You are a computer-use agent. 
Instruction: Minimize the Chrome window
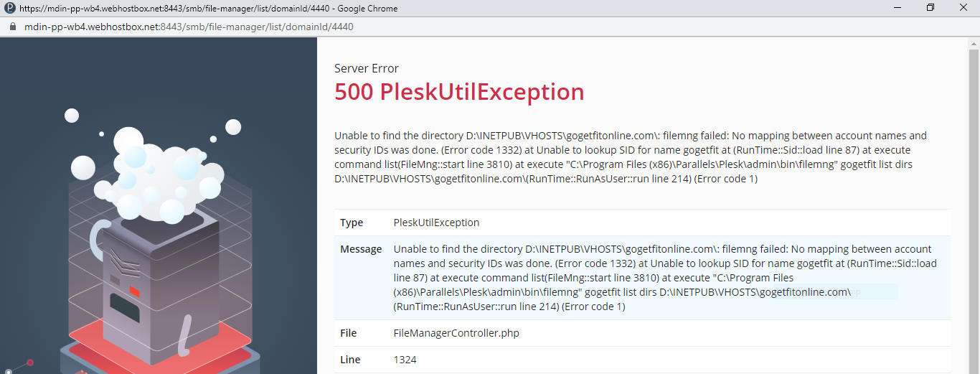[897, 8]
